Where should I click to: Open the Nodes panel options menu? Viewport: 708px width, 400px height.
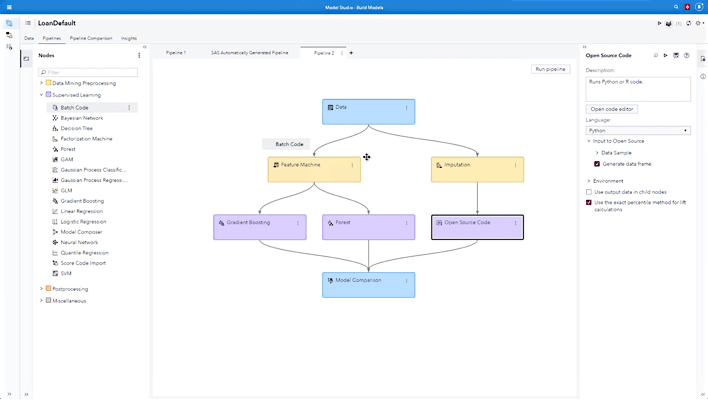tap(139, 56)
